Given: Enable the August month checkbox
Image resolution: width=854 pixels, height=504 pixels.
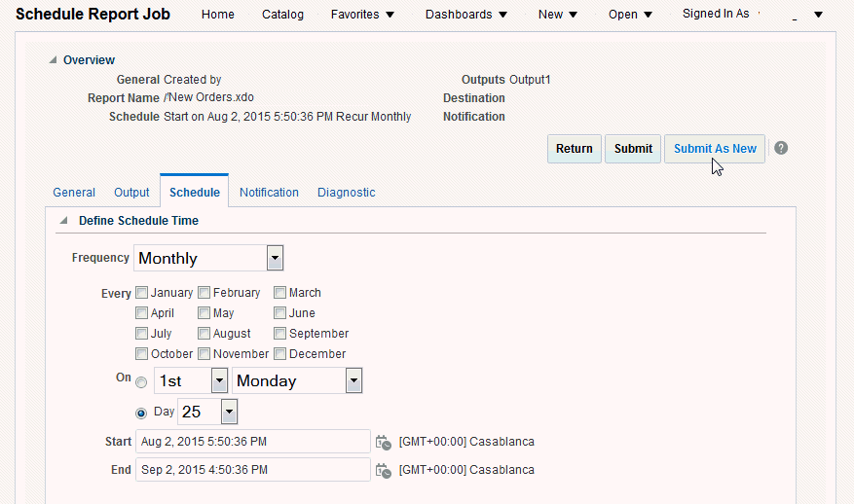Looking at the screenshot, I should (x=204, y=334).
